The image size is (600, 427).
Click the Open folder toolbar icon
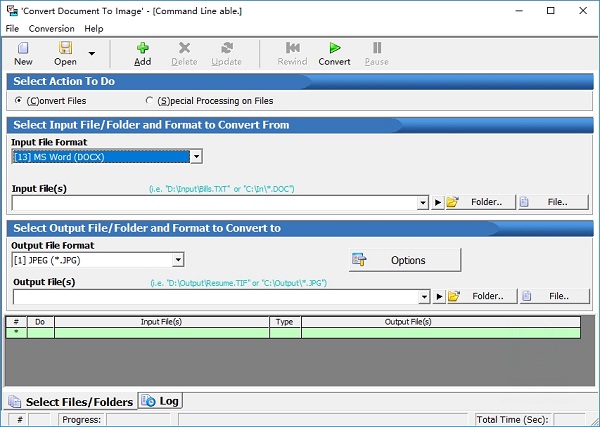click(x=65, y=48)
